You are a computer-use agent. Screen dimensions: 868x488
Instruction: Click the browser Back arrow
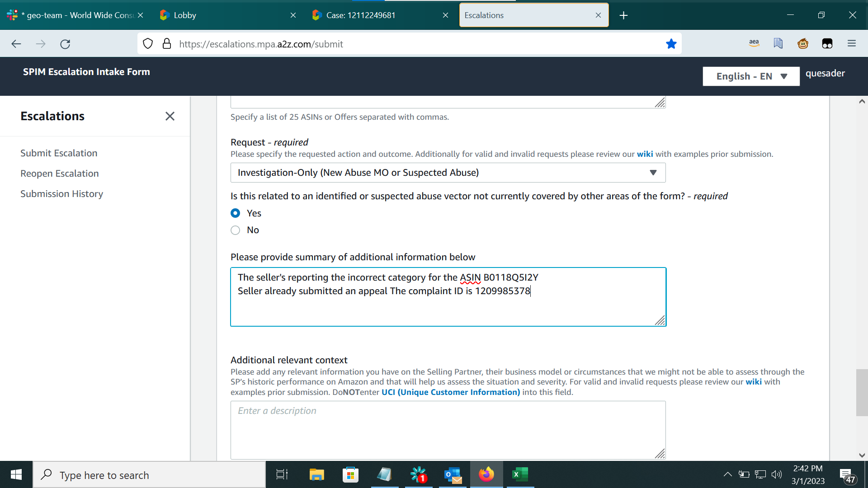[x=16, y=44]
